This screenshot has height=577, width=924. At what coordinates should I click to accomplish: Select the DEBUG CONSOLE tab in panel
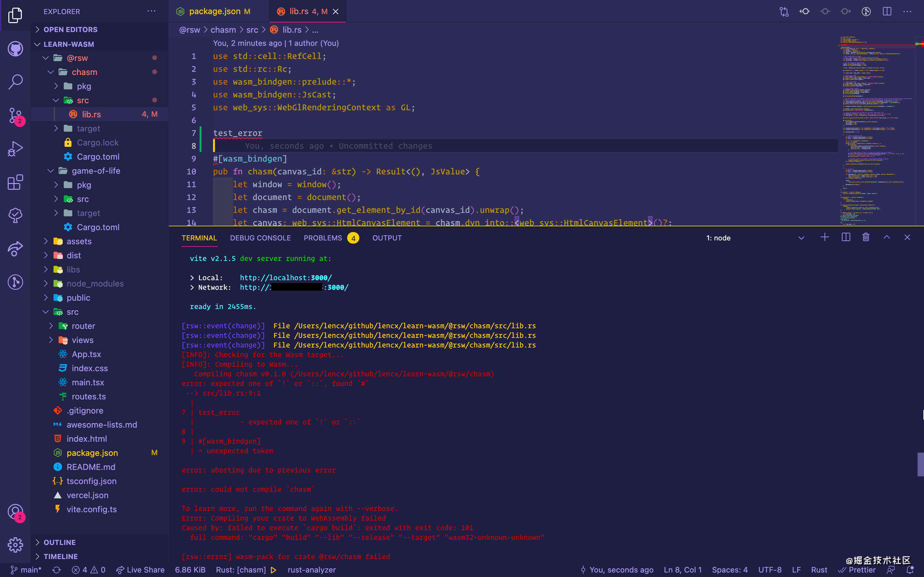tap(260, 237)
